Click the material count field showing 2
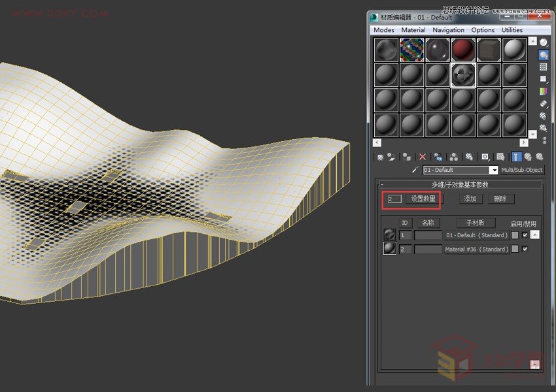This screenshot has height=392, width=556. point(394,199)
